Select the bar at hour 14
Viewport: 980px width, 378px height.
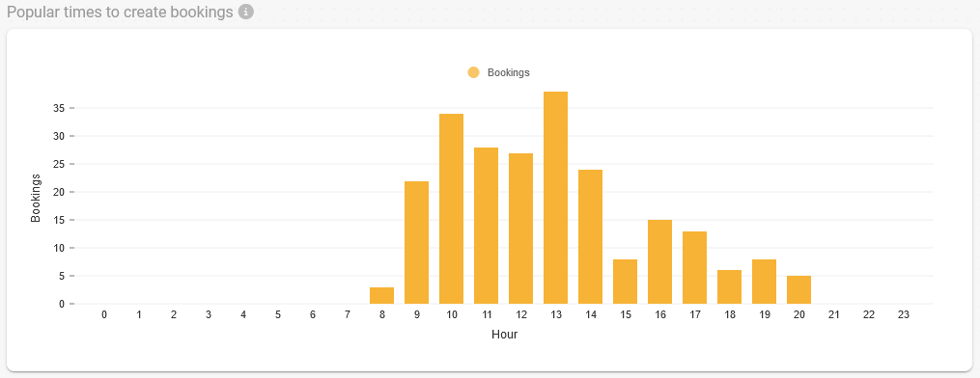click(x=590, y=237)
